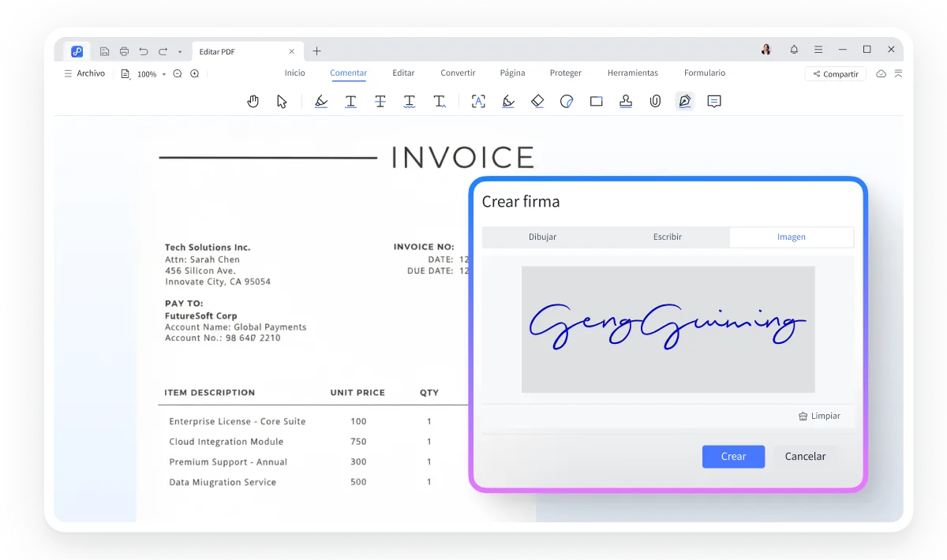Add a sticky note comment
This screenshot has width=947, height=560.
(714, 101)
